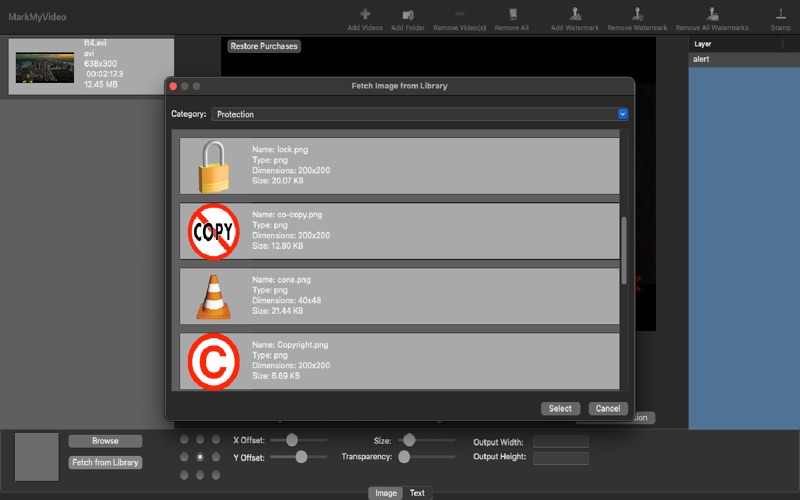Select the alert layer row

tap(744, 59)
